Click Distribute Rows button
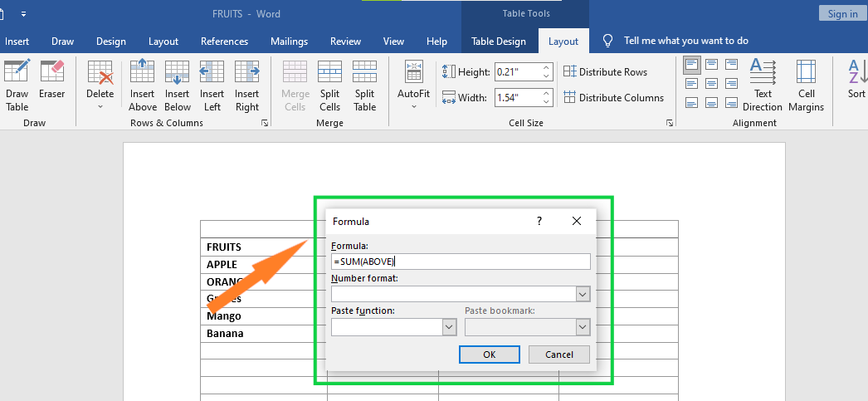This screenshot has height=401, width=868. click(605, 72)
